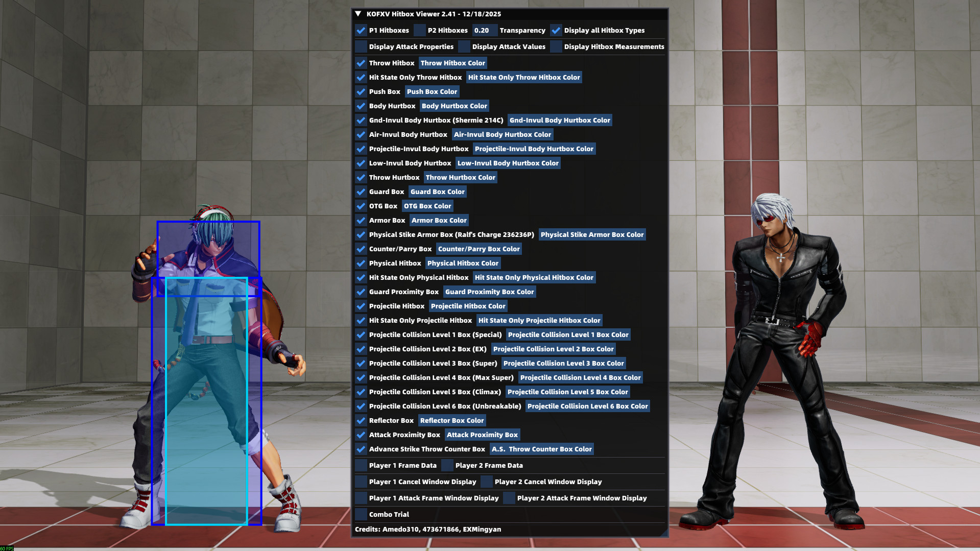
Task: Toggle Air-Invul Body Hurtbox checkbox
Action: pos(361,134)
